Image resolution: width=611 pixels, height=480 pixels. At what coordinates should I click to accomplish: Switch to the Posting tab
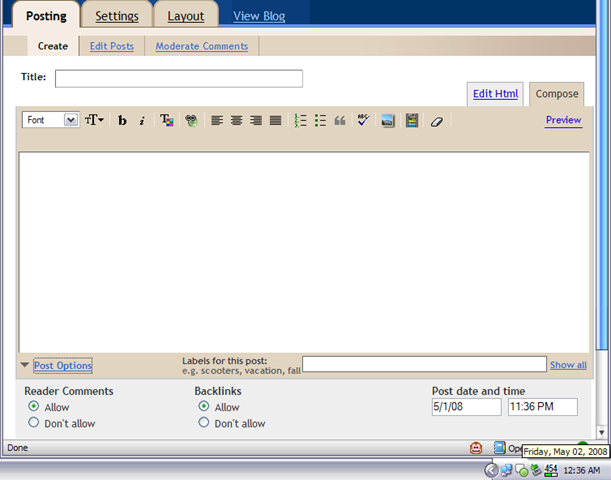point(46,16)
